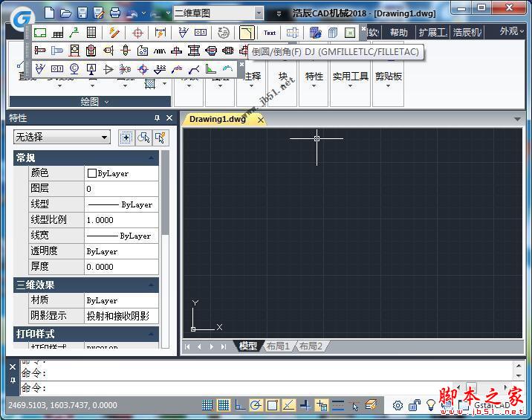Click the 实用工具 ribbon panel button
532x420 pixels.
(x=350, y=77)
